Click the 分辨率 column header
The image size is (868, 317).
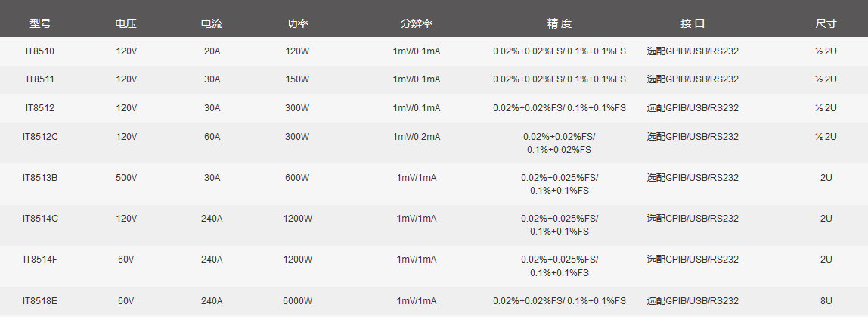(x=417, y=23)
